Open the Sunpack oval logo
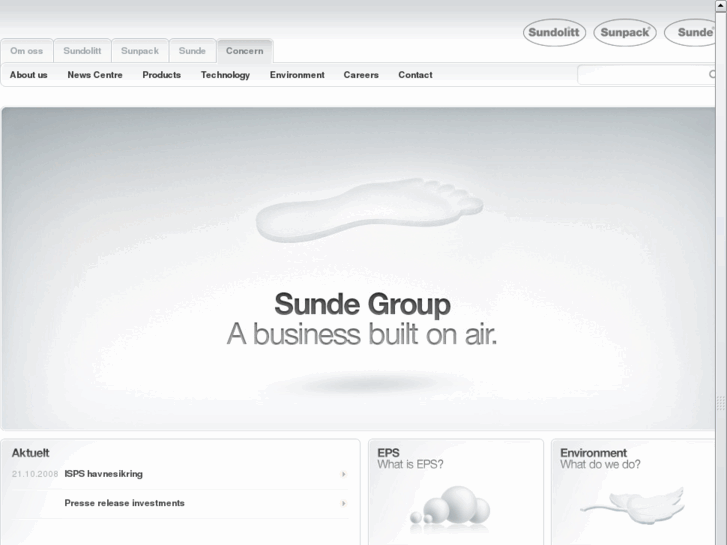The height and width of the screenshot is (545, 727). coord(625,32)
